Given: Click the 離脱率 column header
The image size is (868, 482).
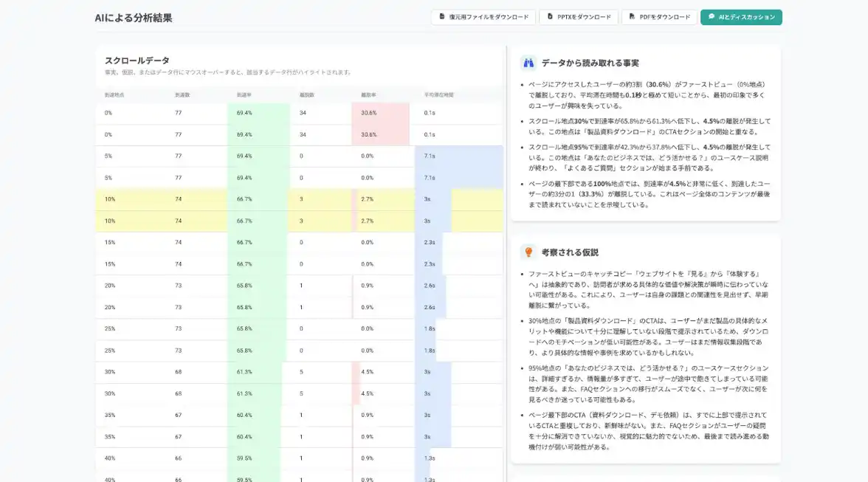Looking at the screenshot, I should (368, 95).
